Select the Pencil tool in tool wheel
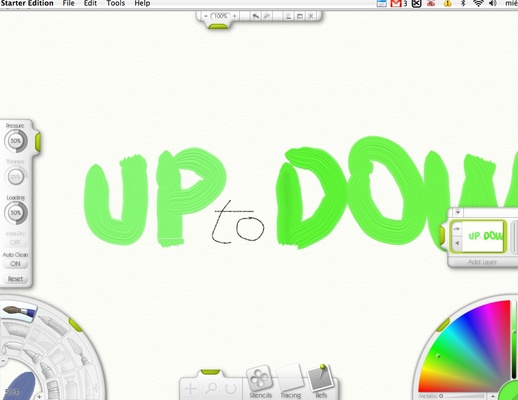The height and width of the screenshot is (400, 518). [52, 325]
